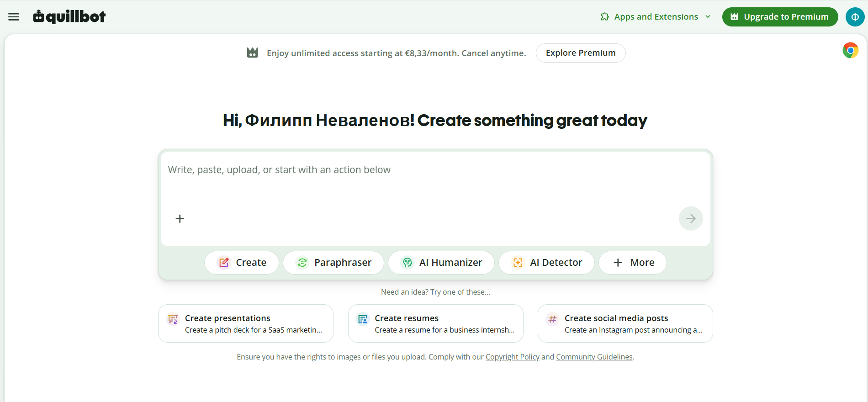868x402 pixels.
Task: Click the 'Enjoy unlimited access' banner text
Action: click(397, 53)
